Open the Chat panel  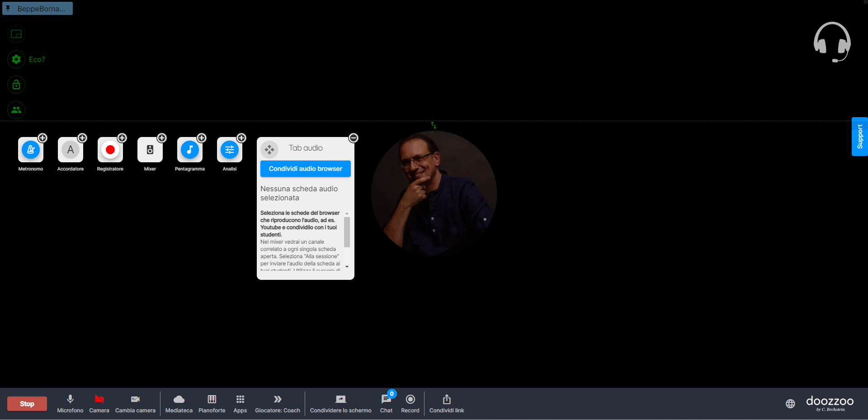(x=386, y=400)
